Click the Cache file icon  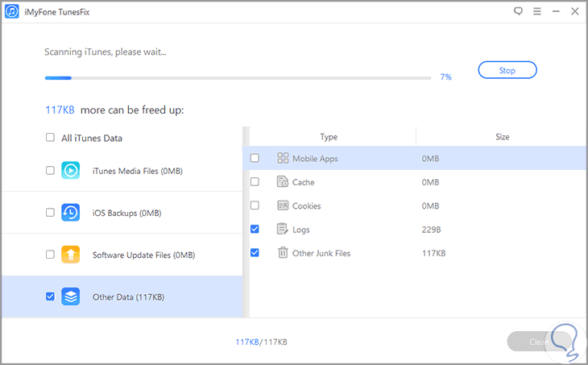tap(283, 182)
